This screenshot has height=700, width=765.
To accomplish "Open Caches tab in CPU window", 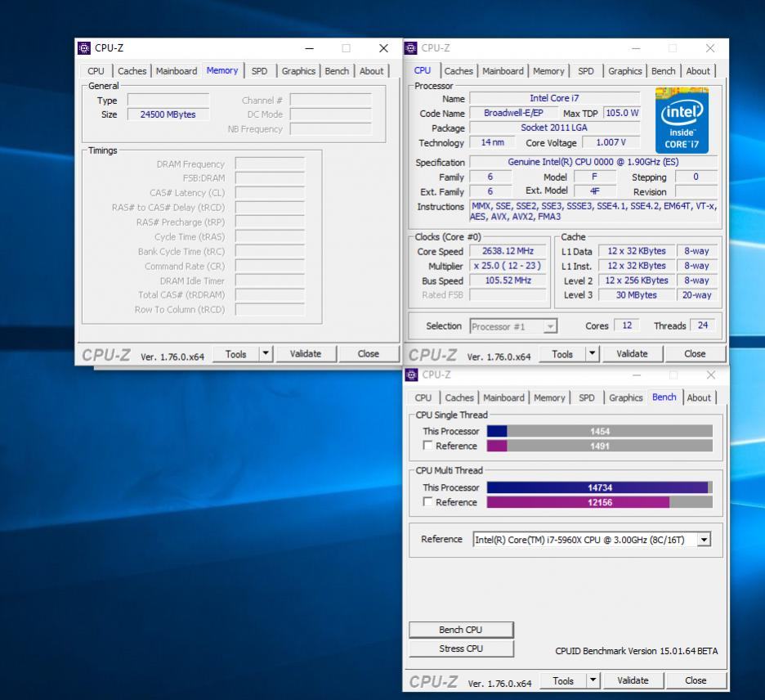I will tap(459, 71).
